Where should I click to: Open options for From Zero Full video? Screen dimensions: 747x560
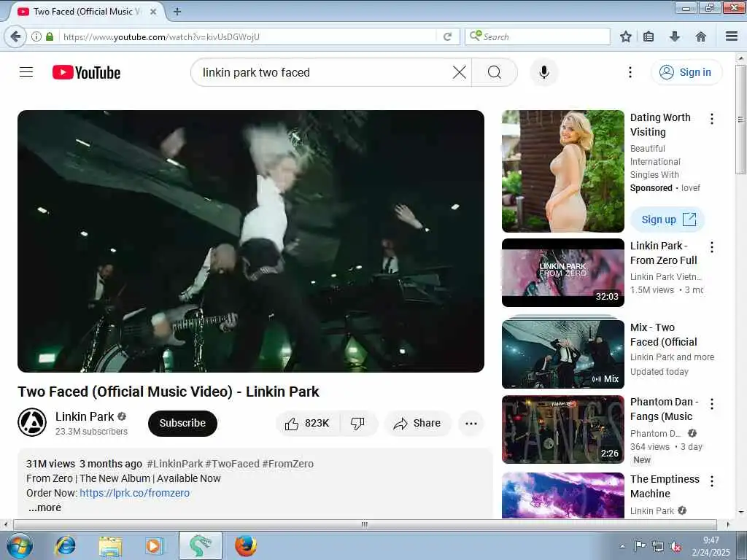pos(712,247)
